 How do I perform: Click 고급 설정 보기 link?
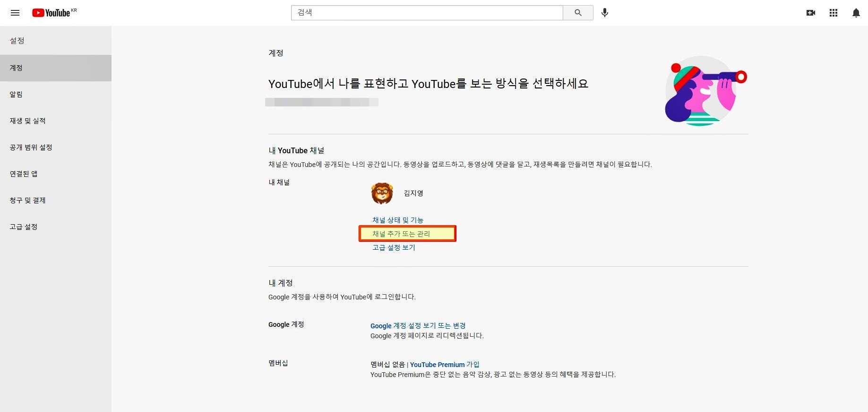(394, 247)
